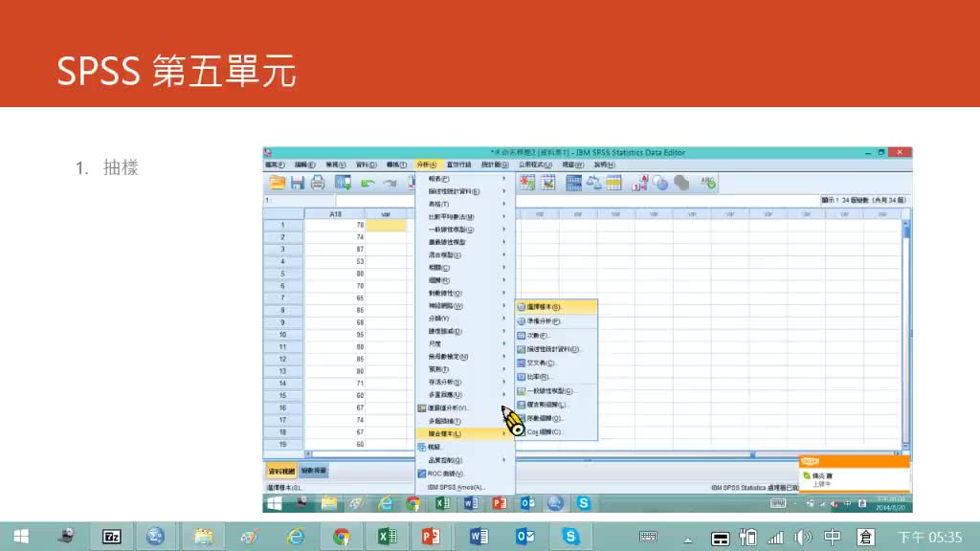The width and height of the screenshot is (980, 551).
Task: Choose 交叉表(C) in the Complex Samples submenu
Action: [x=556, y=363]
